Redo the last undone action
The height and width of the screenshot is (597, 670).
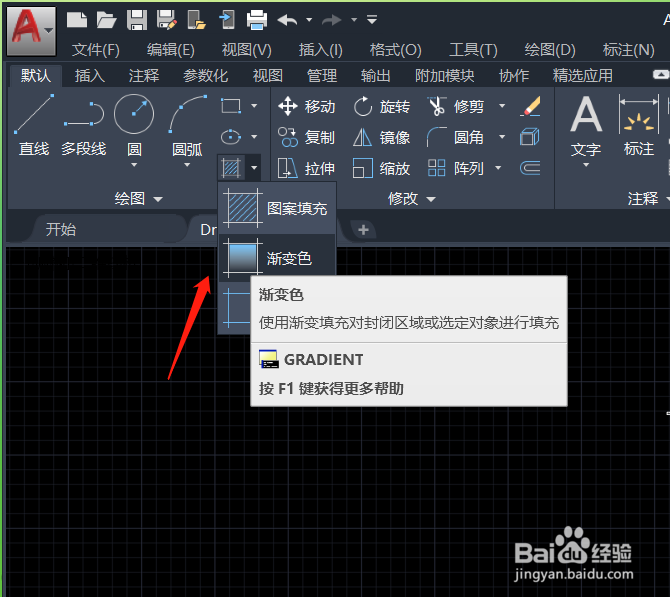(x=332, y=20)
